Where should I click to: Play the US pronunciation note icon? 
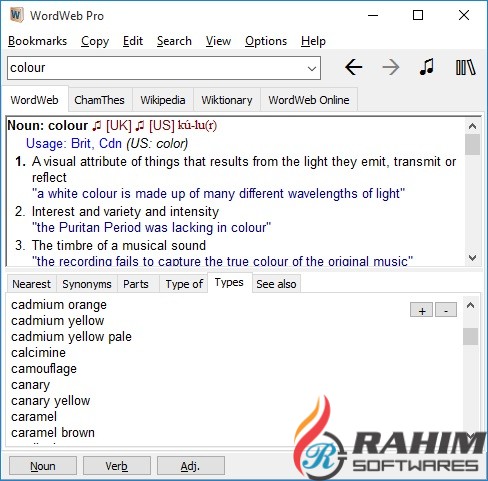click(140, 126)
